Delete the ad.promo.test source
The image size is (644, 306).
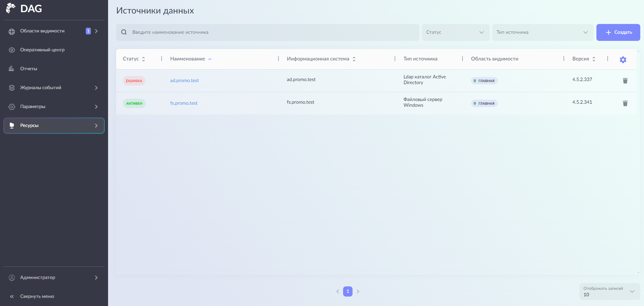[625, 81]
